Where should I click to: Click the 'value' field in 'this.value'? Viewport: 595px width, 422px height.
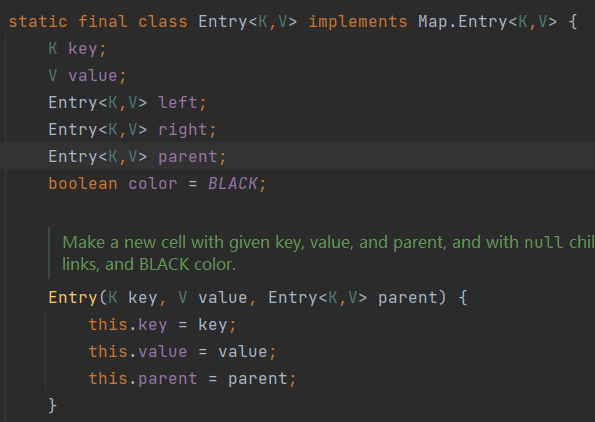(x=163, y=352)
